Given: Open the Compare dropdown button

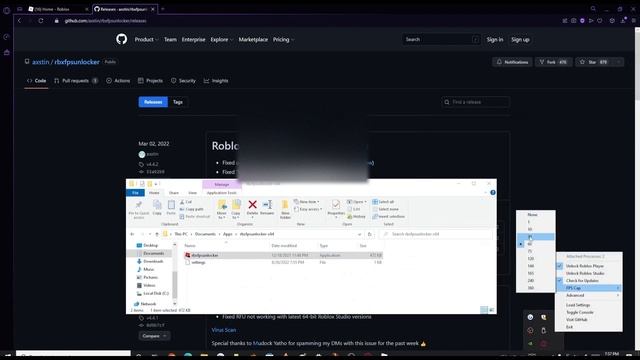Looking at the screenshot, I should click(154, 336).
